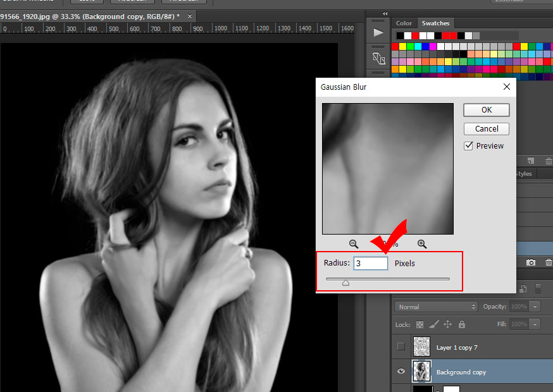Choose the gray swatch ending the recent colors row
553x392 pixels.
[476, 35]
